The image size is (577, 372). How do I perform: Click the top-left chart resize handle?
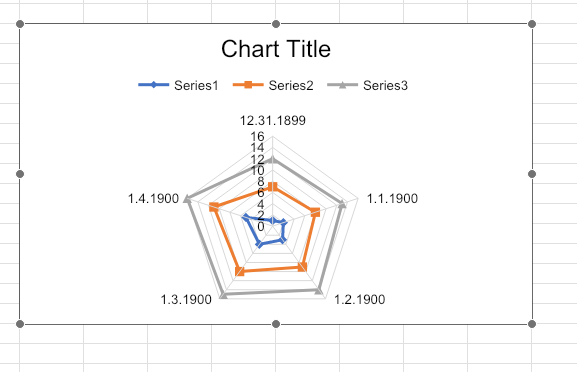(20, 24)
